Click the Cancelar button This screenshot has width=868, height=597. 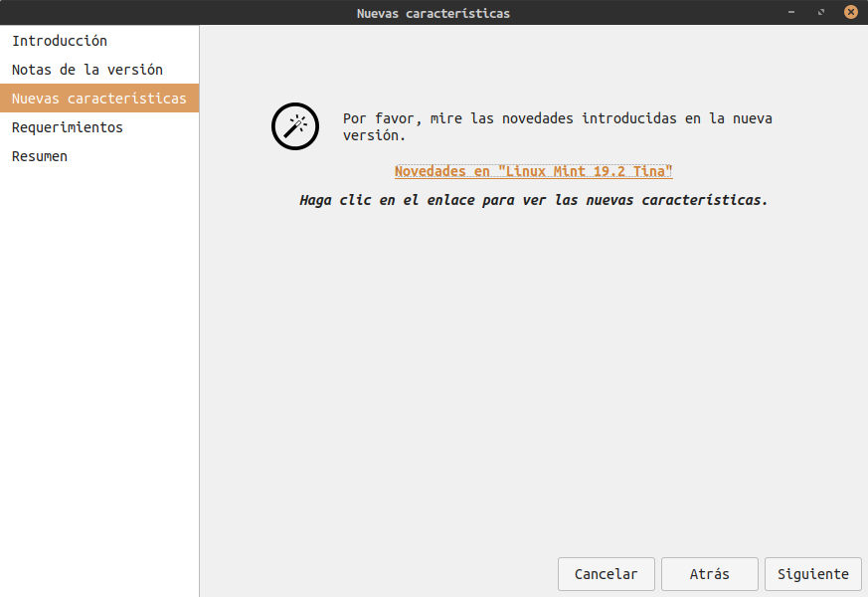pos(607,574)
